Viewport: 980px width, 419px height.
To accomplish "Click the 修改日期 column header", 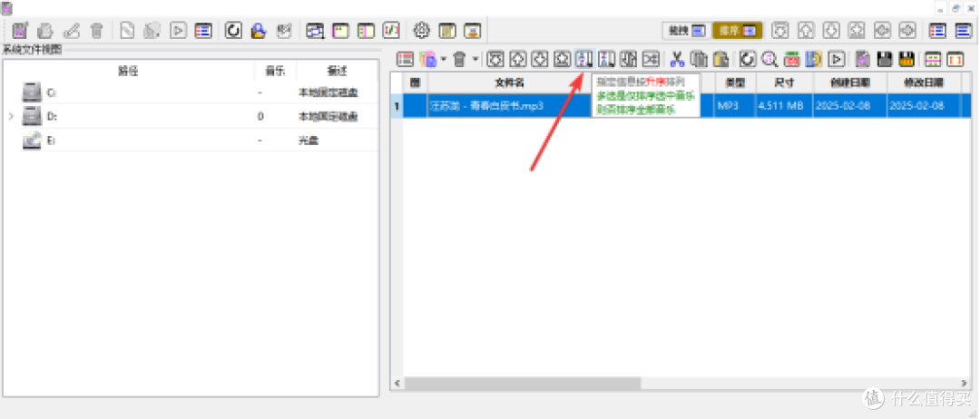I will (924, 82).
